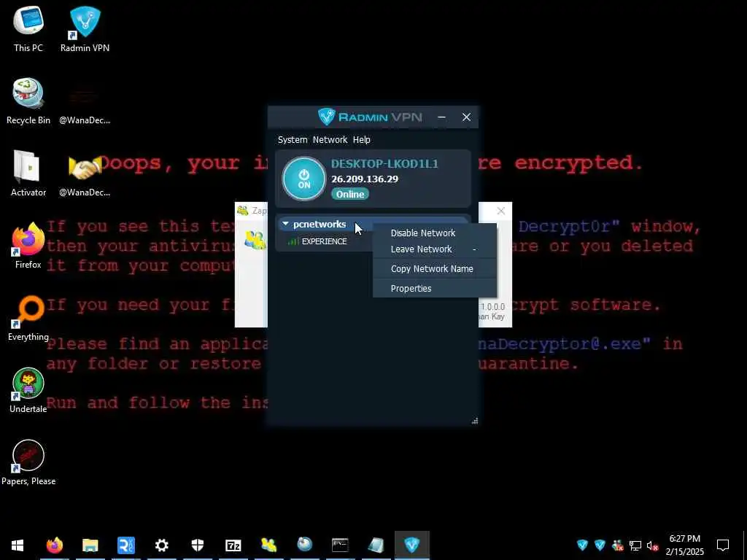Select the Papers, Please desktop shortcut
The height and width of the screenshot is (560, 747).
click(x=28, y=462)
